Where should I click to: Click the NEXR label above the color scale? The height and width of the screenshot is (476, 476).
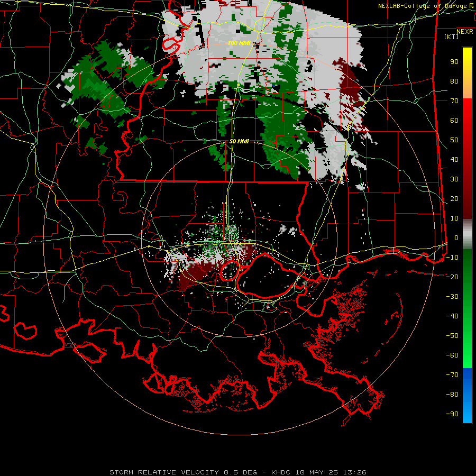click(x=465, y=32)
